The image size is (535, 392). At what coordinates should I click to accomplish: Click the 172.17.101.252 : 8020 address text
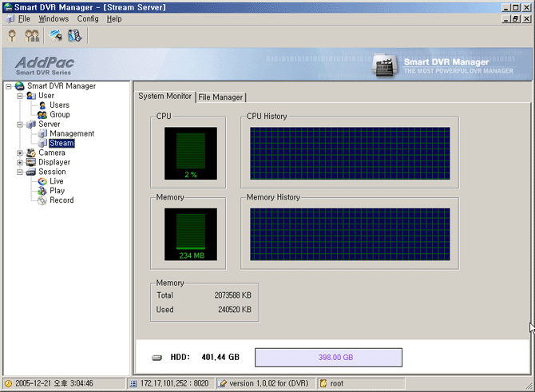[174, 383]
